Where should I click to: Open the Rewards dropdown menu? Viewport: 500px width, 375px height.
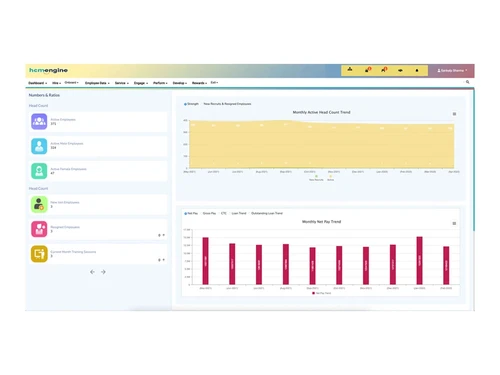tap(199, 83)
